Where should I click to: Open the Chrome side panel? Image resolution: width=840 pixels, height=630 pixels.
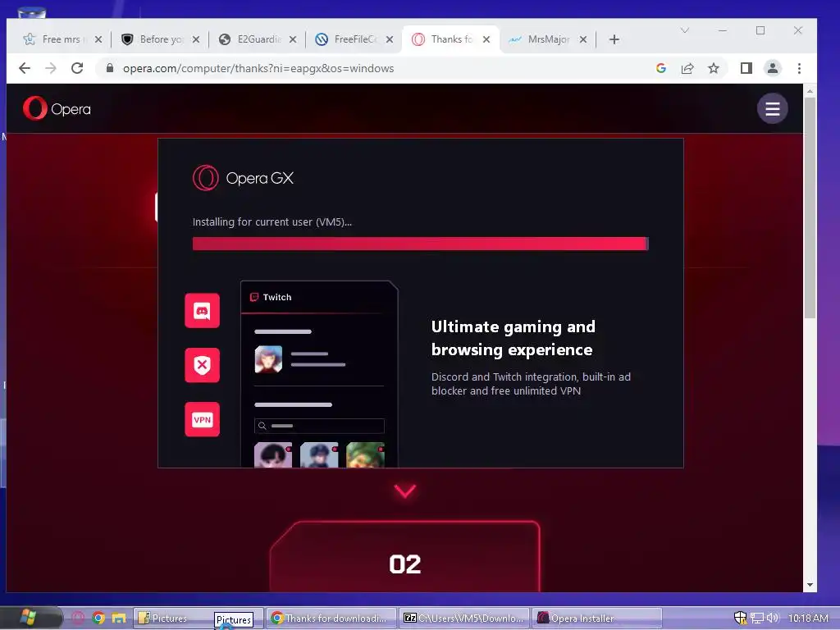pos(746,68)
